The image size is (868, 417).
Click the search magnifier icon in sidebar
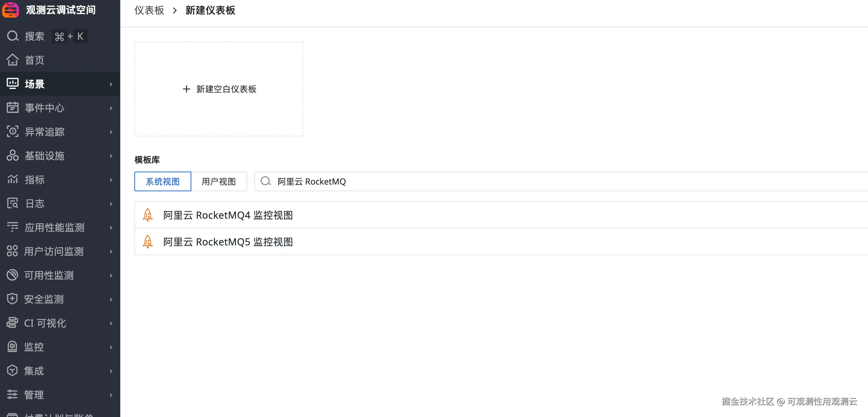(13, 36)
